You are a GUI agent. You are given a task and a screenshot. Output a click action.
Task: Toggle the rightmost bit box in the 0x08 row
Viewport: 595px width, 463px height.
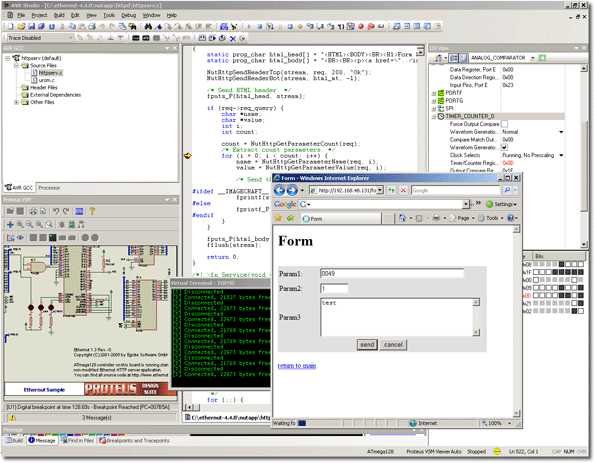click(581, 264)
